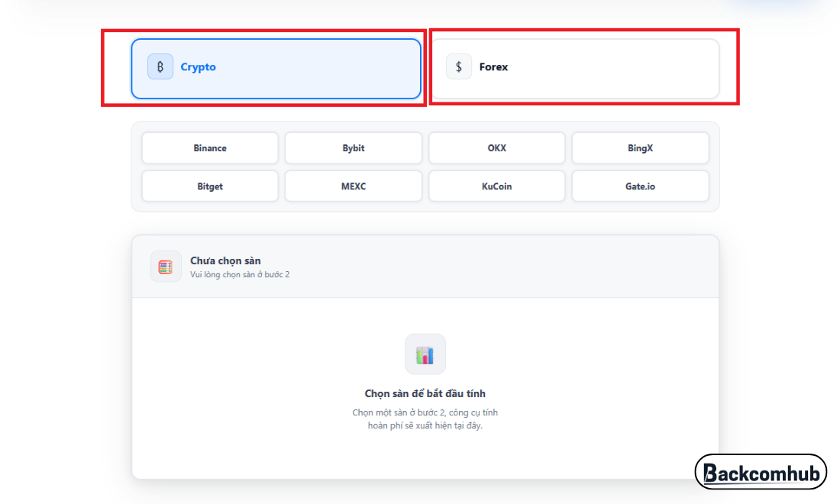Click the abacus calculator icon

[x=166, y=267]
